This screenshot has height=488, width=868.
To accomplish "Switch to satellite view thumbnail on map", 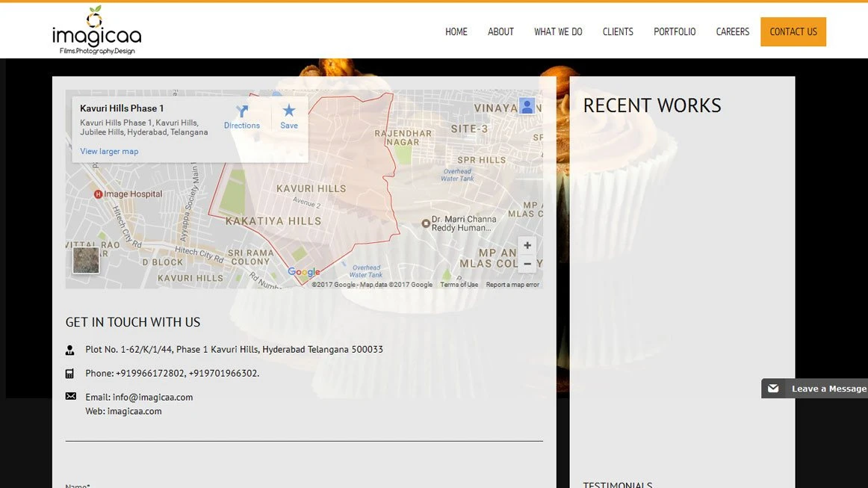I will pyautogui.click(x=86, y=261).
